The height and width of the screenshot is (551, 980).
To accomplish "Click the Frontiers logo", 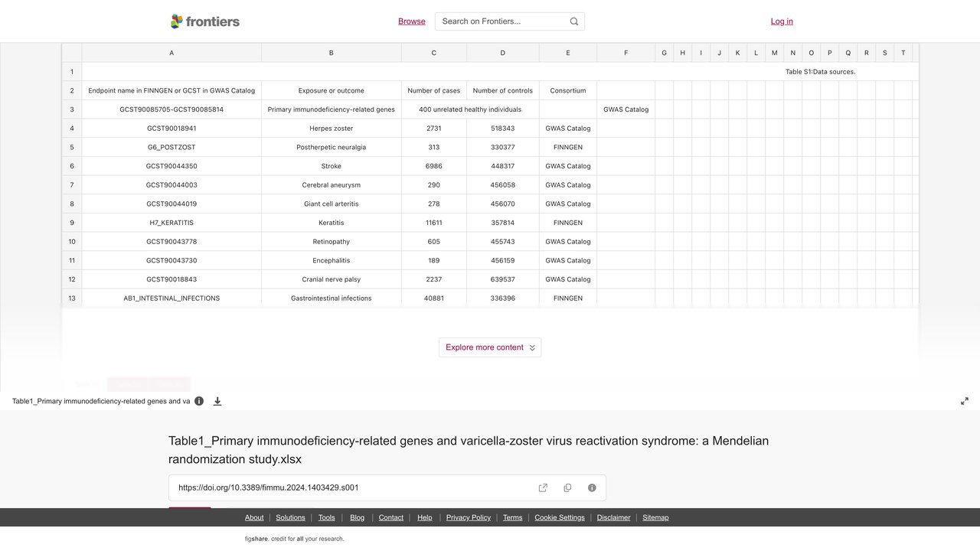I will tap(205, 21).
